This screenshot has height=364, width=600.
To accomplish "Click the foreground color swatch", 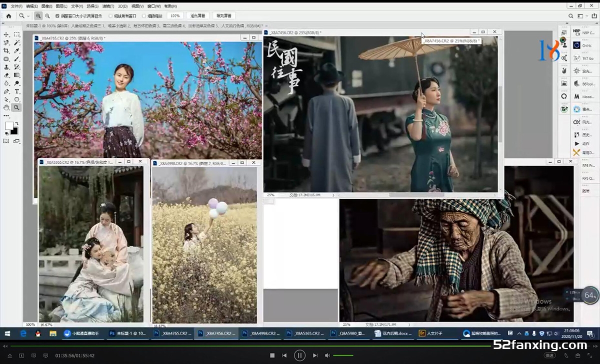I will (9, 126).
